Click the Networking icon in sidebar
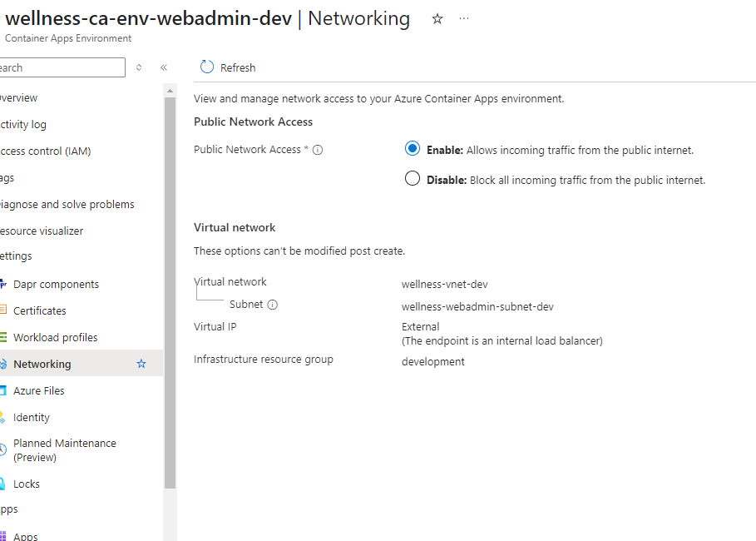756x541 pixels. [2, 364]
